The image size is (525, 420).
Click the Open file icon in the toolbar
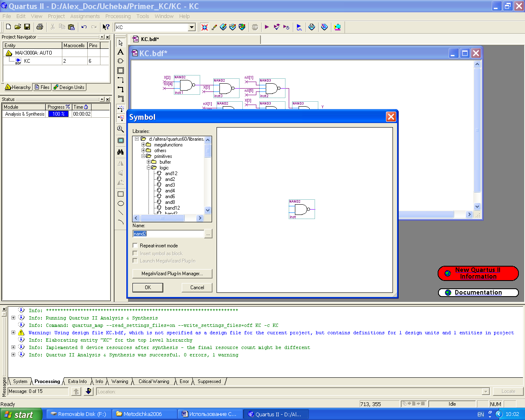tap(18, 27)
